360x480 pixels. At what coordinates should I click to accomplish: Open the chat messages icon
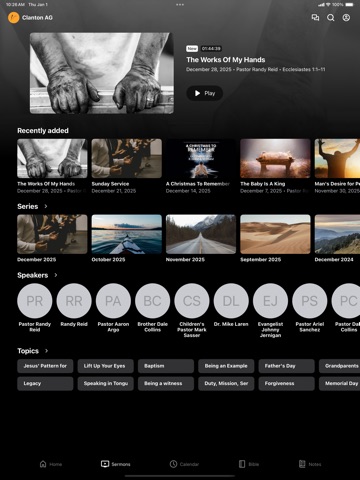pyautogui.click(x=315, y=18)
